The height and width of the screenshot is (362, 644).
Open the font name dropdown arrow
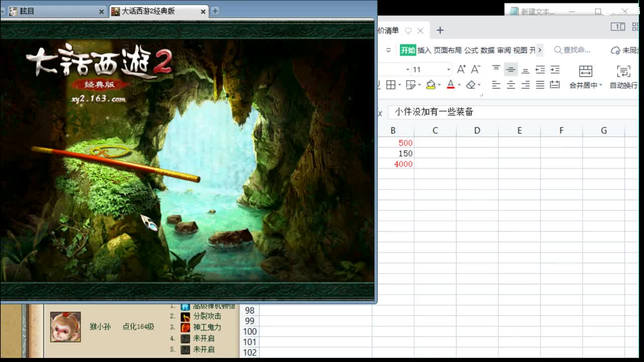408,69
